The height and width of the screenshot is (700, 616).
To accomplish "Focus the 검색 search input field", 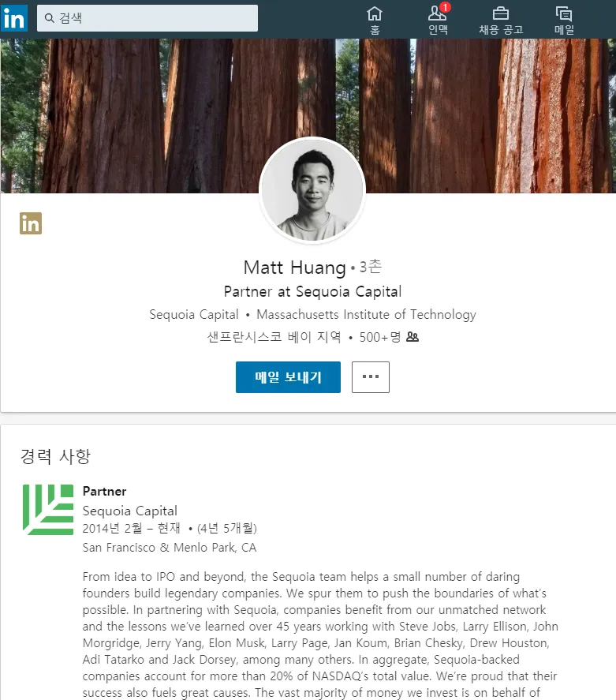I will coord(147,18).
